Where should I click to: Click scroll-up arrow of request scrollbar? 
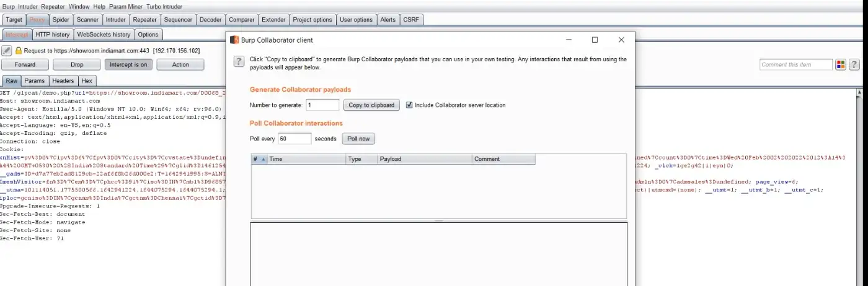coord(859,93)
